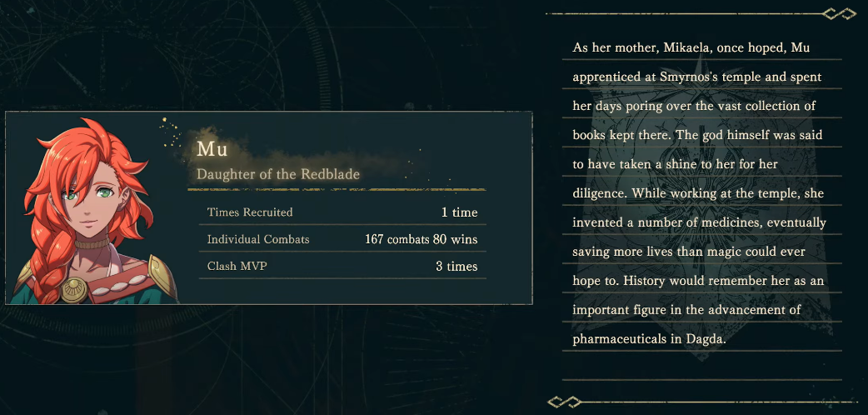Click the 3 times MVP value
Screen dimensions: 868x415
pyautogui.click(x=456, y=267)
